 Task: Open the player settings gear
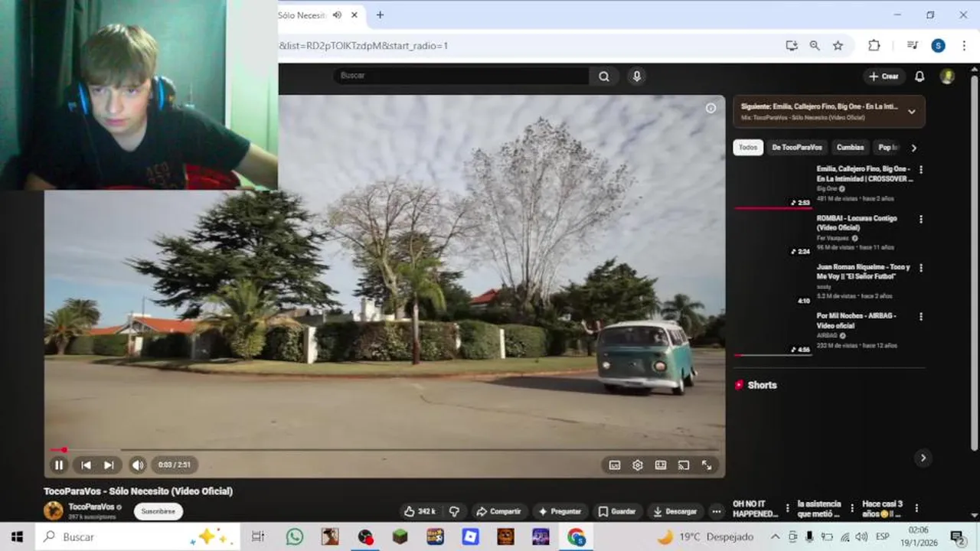tap(637, 465)
